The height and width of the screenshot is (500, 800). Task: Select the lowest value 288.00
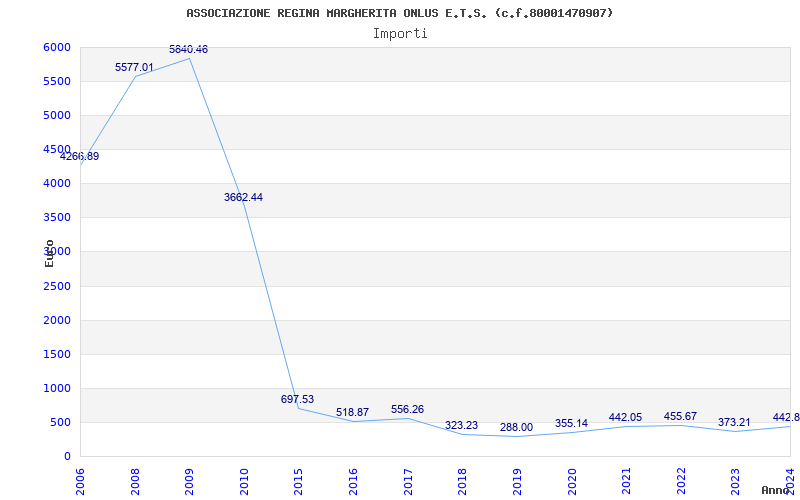[x=516, y=428]
